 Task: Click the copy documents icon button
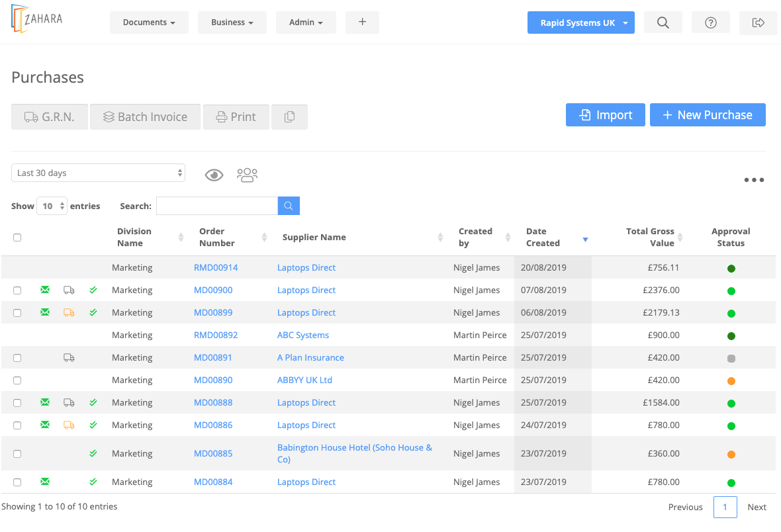point(289,116)
